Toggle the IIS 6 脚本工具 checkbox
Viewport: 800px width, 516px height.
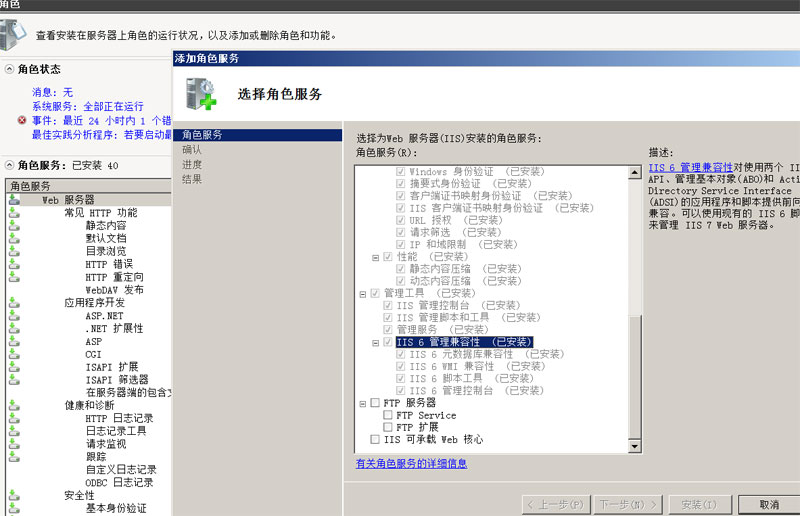[401, 378]
